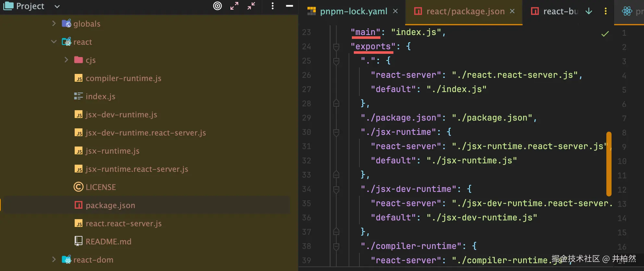Expand the cjs folder
The width and height of the screenshot is (644, 271).
coord(66,60)
